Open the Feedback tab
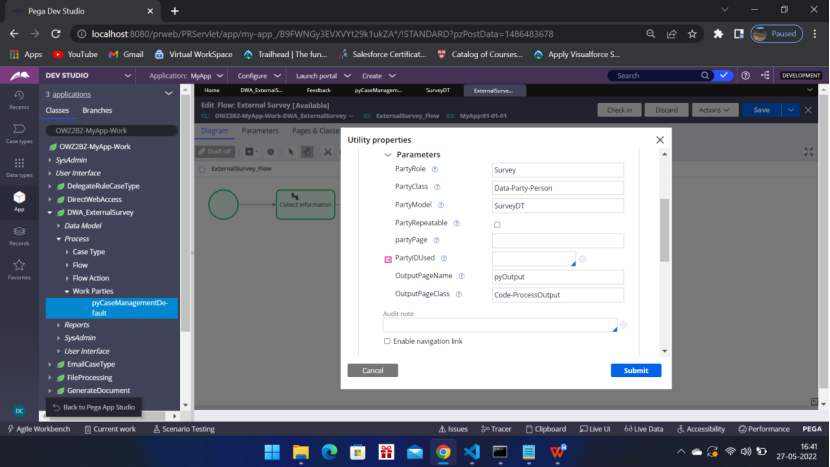 pyautogui.click(x=319, y=91)
